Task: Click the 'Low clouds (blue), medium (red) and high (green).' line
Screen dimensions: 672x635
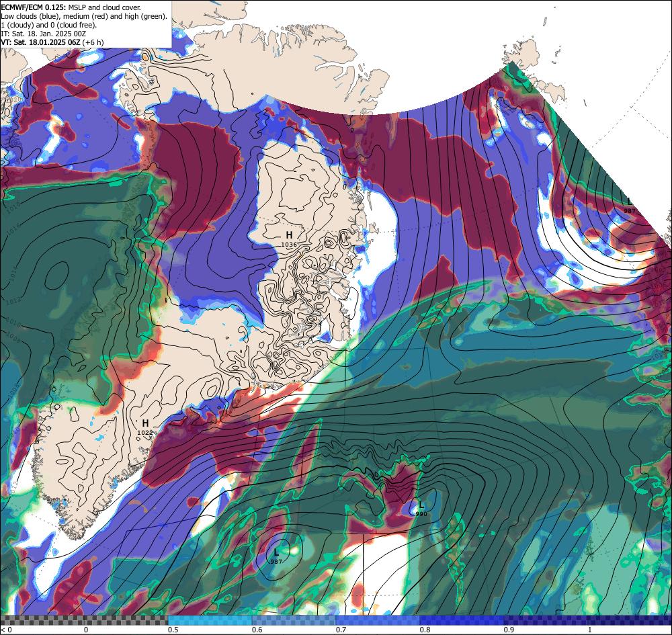Action: (83, 16)
